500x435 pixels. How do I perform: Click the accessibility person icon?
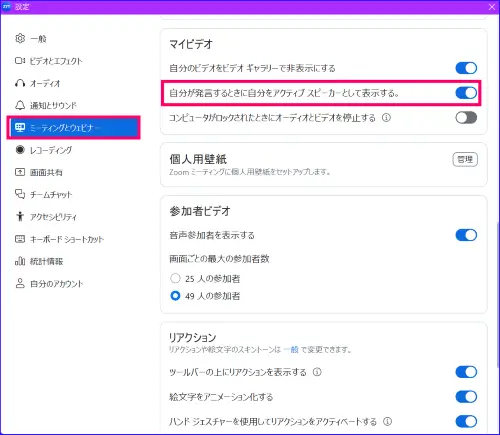tap(20, 217)
